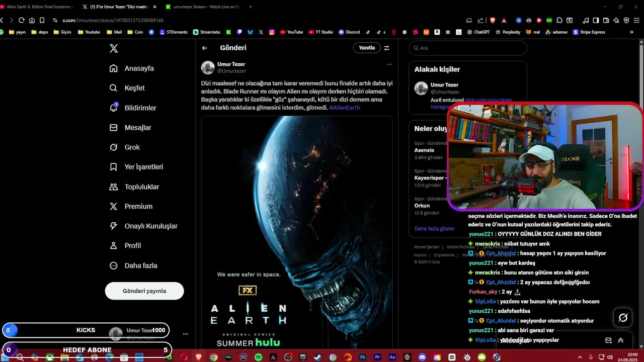
Task: Open Steam from the taskbar
Action: (x=317, y=357)
